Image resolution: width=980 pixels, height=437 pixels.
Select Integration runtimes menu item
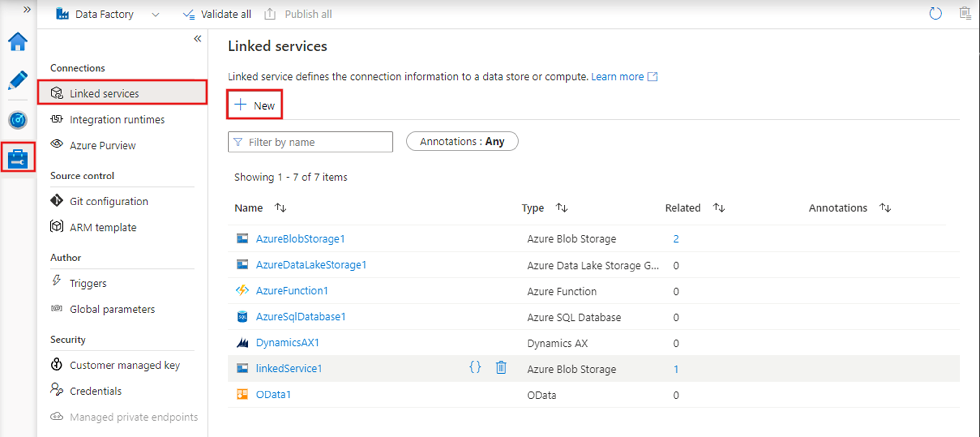coord(117,120)
